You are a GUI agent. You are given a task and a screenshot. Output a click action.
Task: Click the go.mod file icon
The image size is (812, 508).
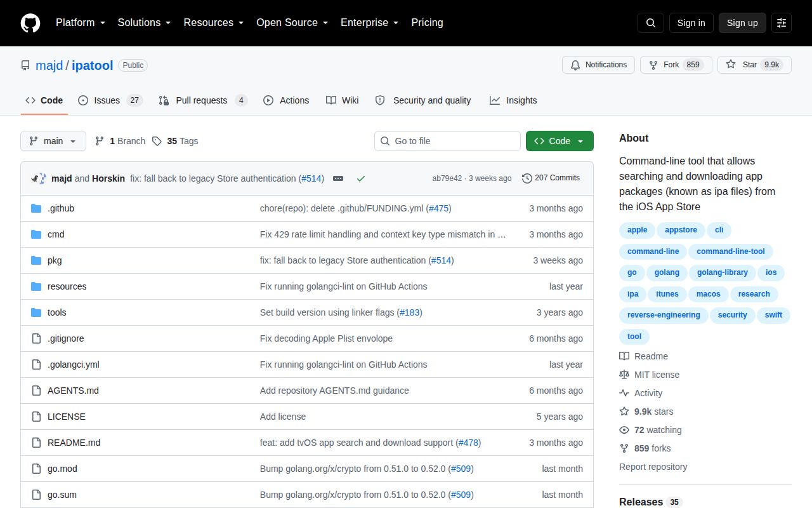pyautogui.click(x=36, y=469)
